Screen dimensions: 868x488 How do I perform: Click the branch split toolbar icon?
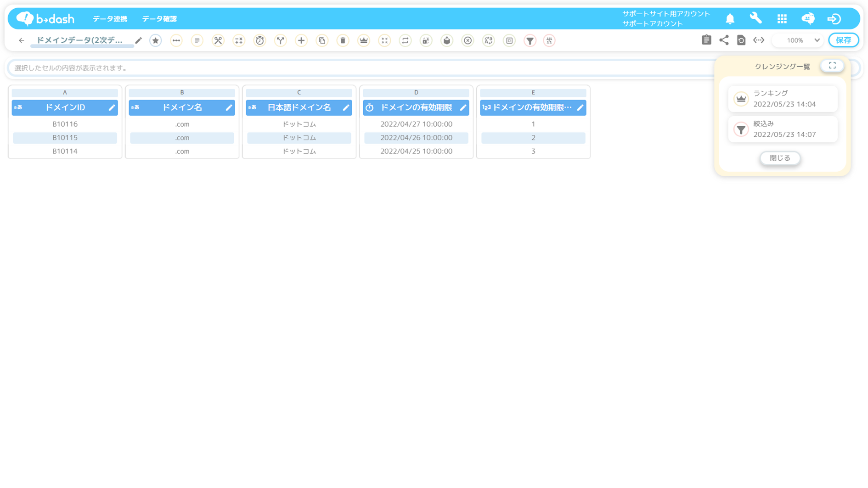tap(281, 40)
